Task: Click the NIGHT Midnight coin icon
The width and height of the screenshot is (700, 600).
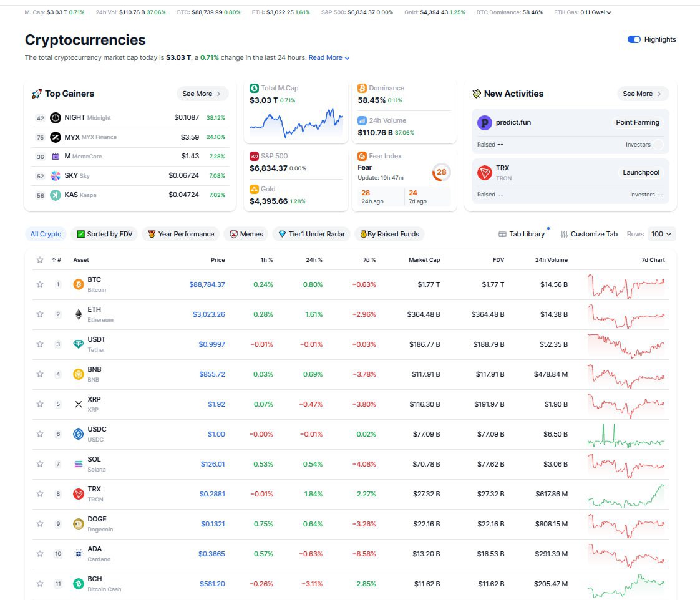Action: tap(56, 118)
